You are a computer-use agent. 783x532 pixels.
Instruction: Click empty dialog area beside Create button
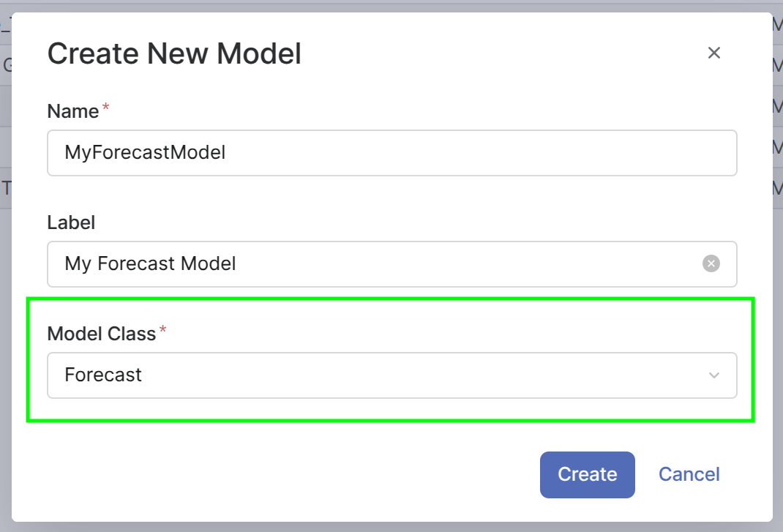(x=293, y=474)
